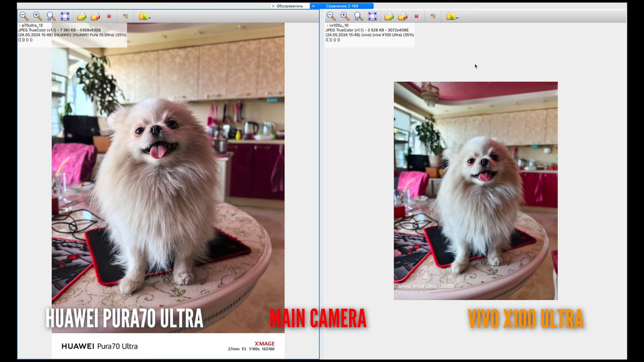Copy left image to folder icon
The height and width of the screenshot is (362, 644).
(82, 17)
